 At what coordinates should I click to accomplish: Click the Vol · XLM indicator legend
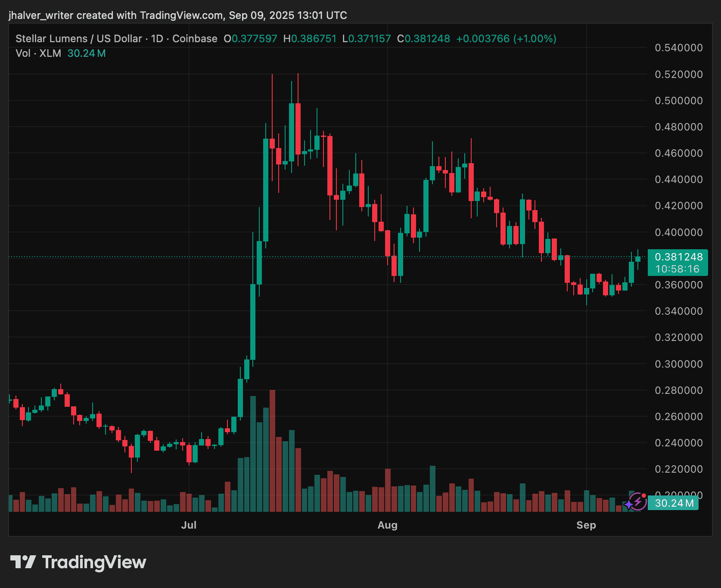click(38, 53)
